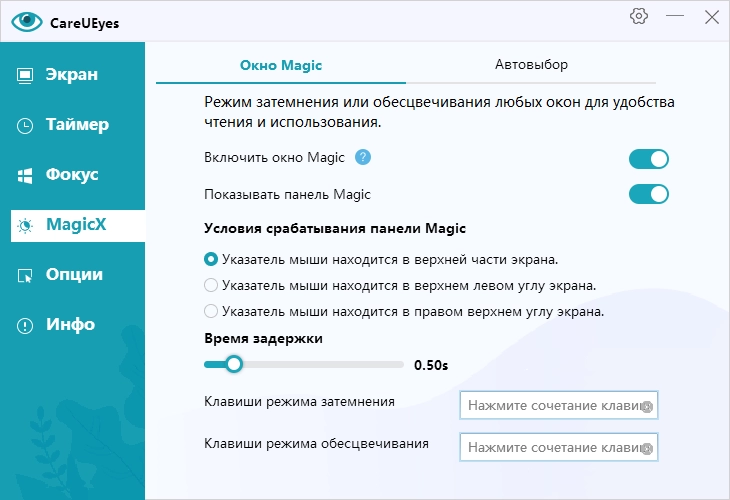Viewport: 730px width, 500px height.
Task: Select the upper left corner pointer option
Action: [x=211, y=286]
